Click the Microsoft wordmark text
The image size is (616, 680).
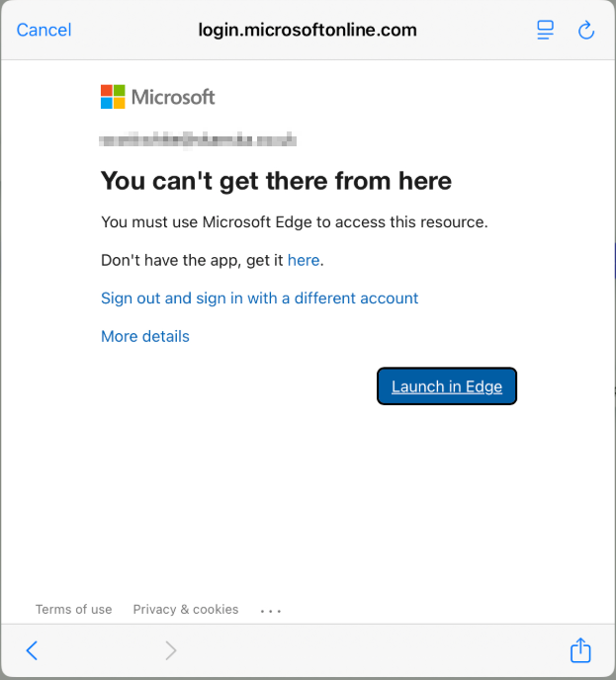pos(173,97)
